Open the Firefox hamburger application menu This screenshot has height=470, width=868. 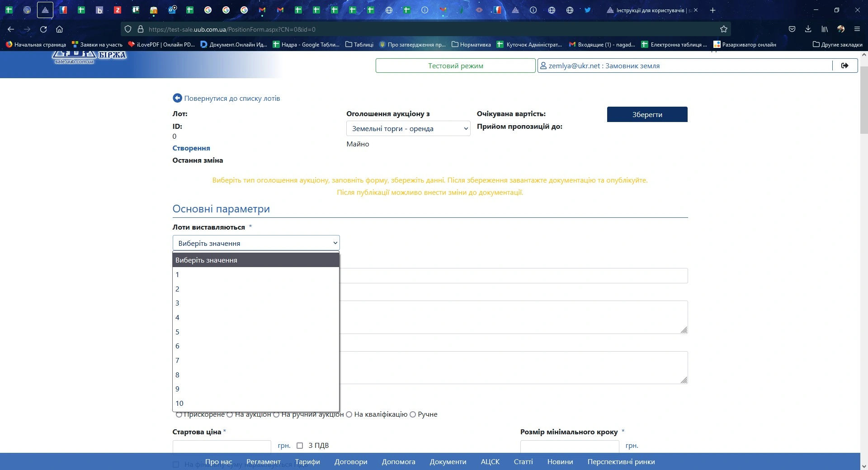pos(857,29)
